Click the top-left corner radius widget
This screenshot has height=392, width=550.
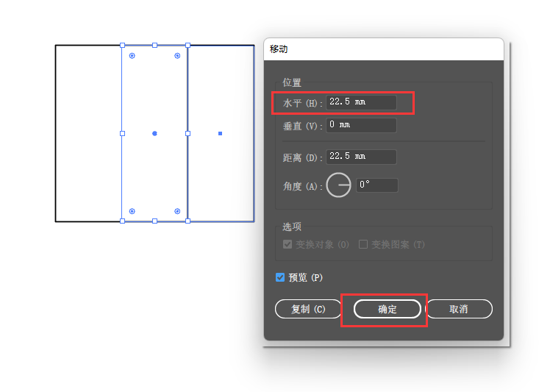[x=132, y=55]
